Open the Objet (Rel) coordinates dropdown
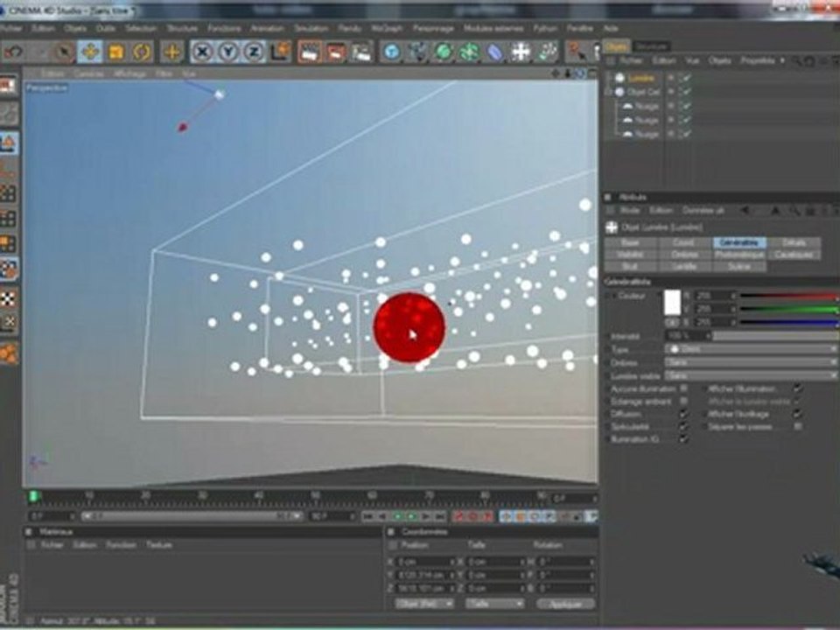Screen dimensions: 840x630 click(425, 604)
